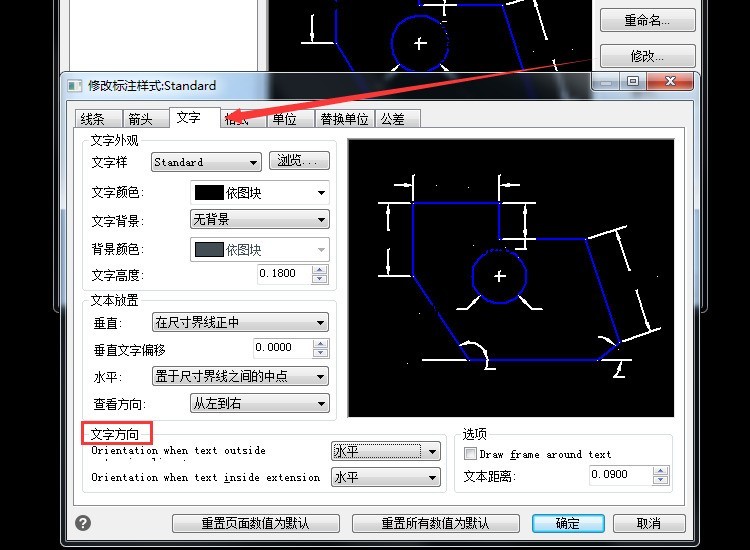Switch to the 箭头 tab
Image resolution: width=750 pixels, height=550 pixels.
pos(146,119)
